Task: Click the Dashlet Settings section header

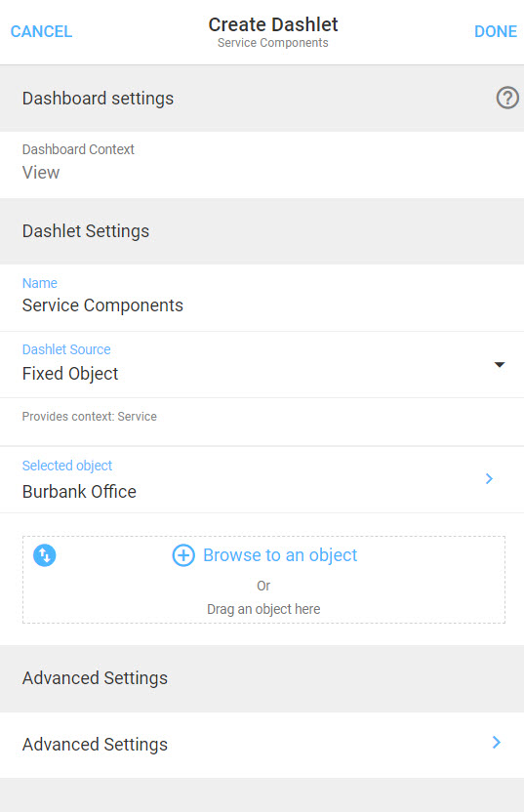Action: (262, 231)
